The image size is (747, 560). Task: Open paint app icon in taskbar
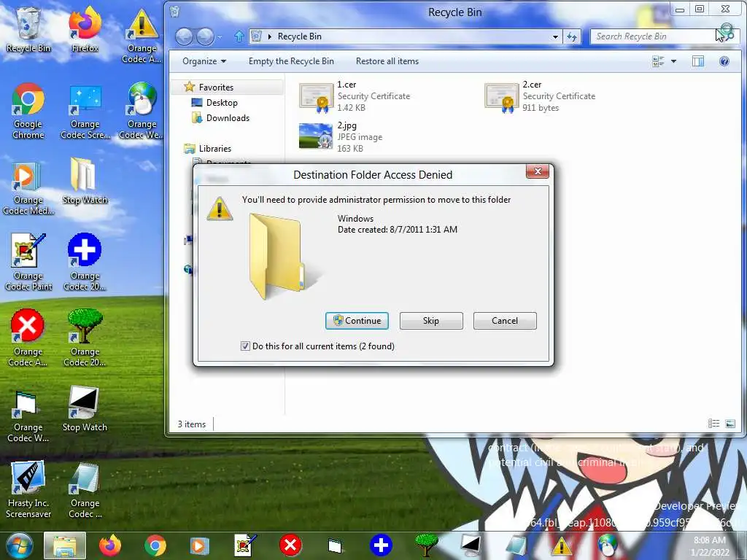(245, 545)
